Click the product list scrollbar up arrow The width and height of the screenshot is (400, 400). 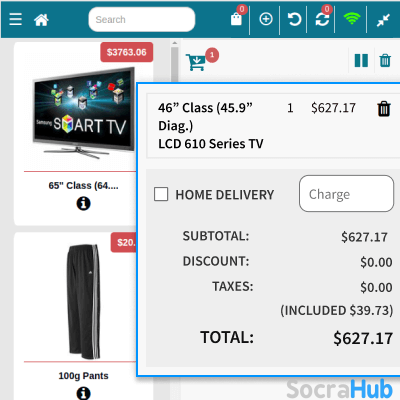[x=174, y=43]
